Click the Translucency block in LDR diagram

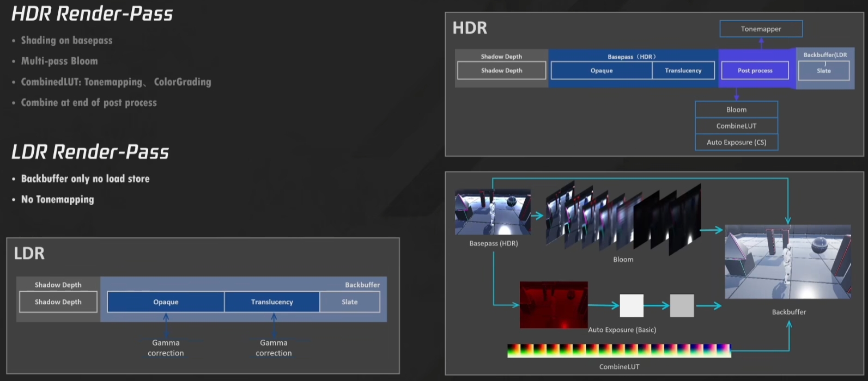[x=272, y=302]
